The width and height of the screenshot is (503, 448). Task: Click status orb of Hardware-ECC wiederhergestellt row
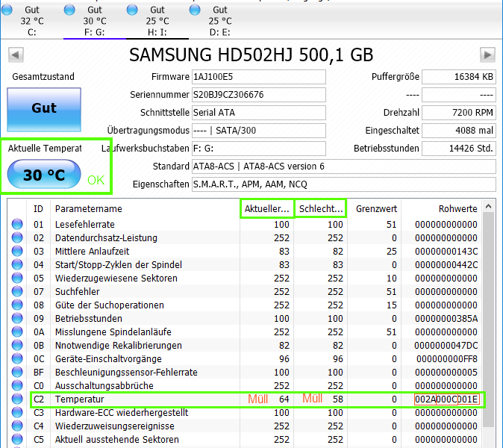point(17,412)
